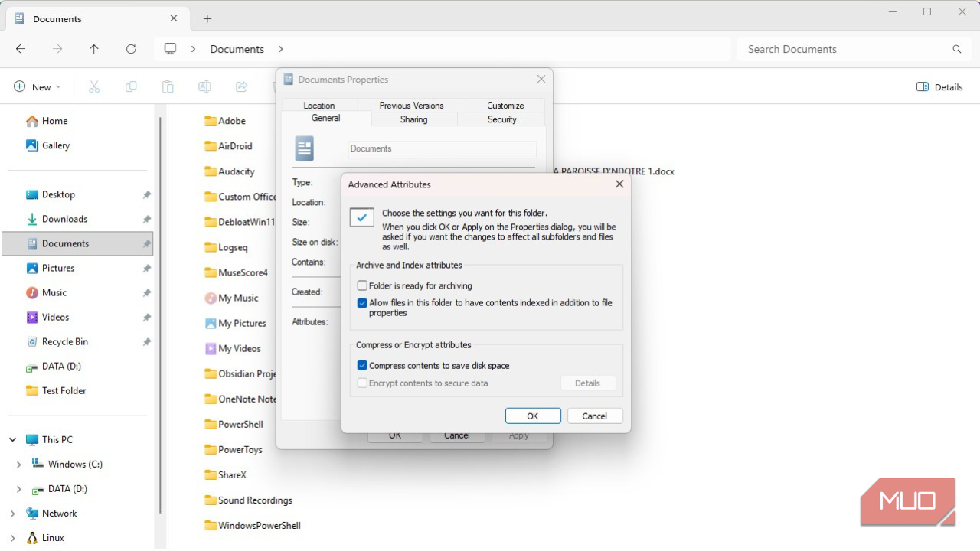Click the navigation pane scrollbar
The width and height of the screenshot is (980, 551).
159,314
